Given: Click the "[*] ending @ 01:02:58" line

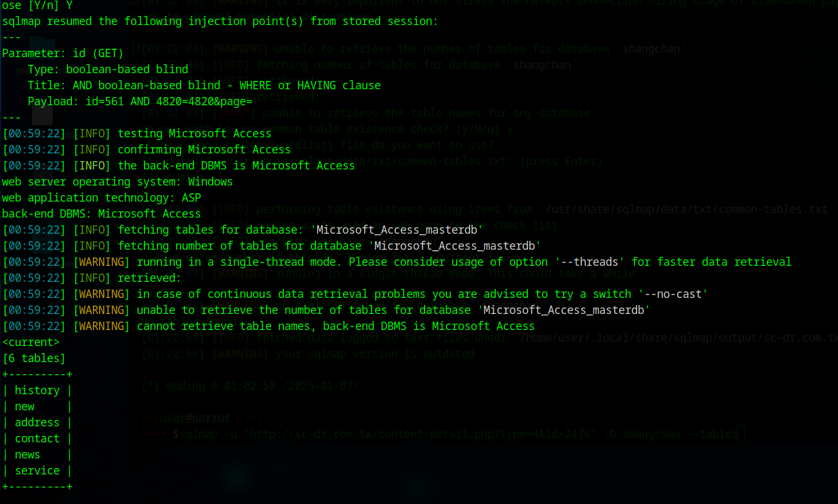Looking at the screenshot, I should pos(250,386).
